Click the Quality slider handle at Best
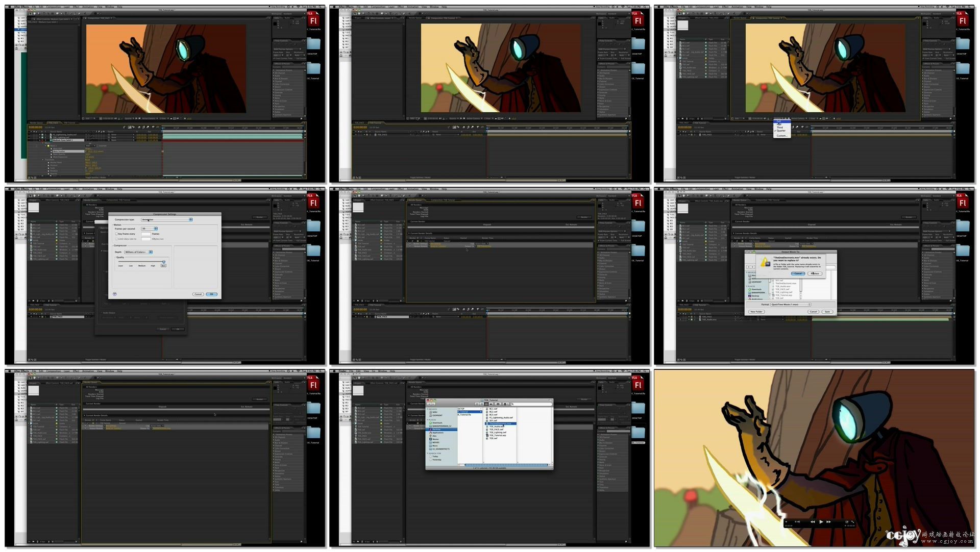980x552 pixels. tap(164, 262)
